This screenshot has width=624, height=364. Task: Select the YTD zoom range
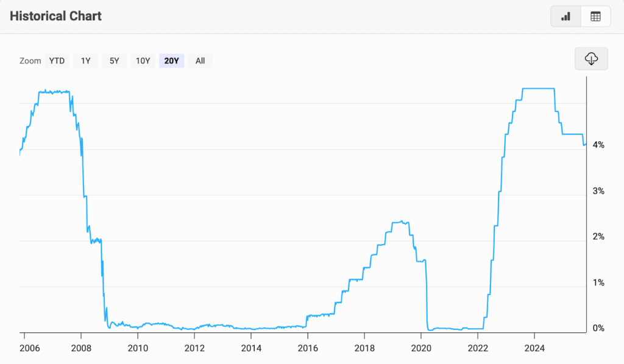[x=57, y=60]
